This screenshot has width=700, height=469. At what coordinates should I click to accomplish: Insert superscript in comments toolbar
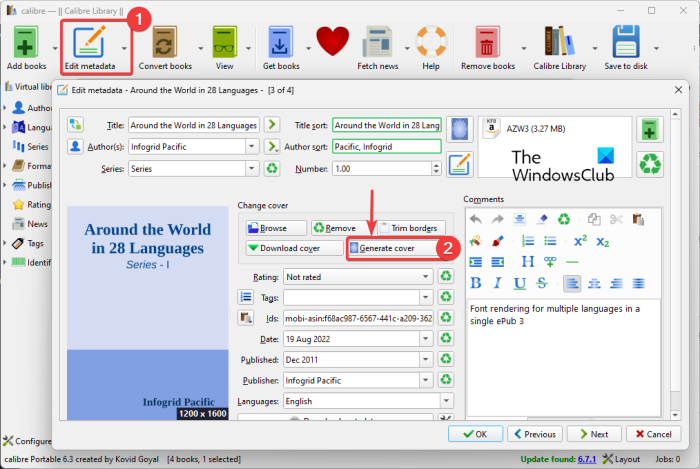[x=580, y=241]
